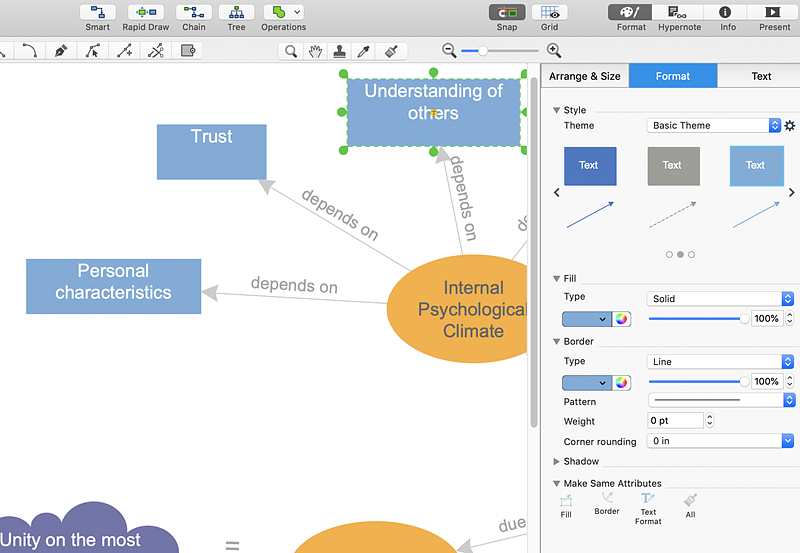Screen dimensions: 800x553
Task: Switch to the Arrange & Size tab
Action: pos(585,76)
